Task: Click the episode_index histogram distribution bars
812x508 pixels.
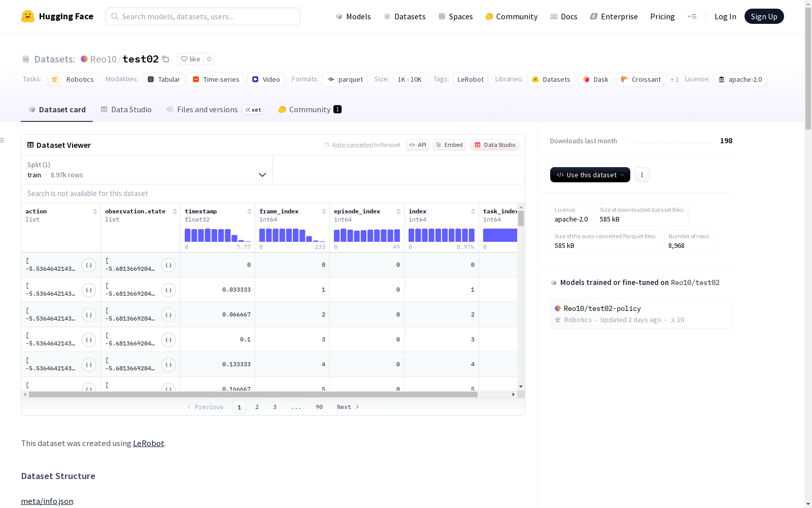Action: (367, 235)
